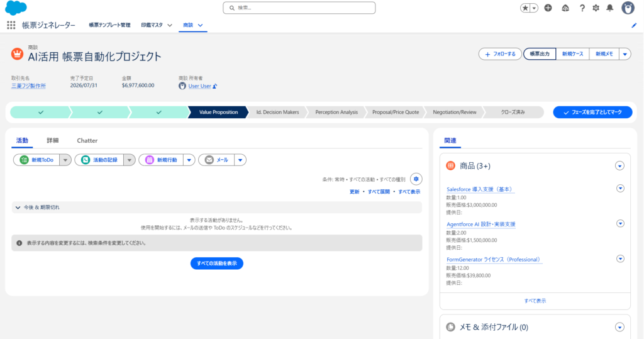Switch to the Chatter tab
Screen dimensions: 644x339
(x=87, y=140)
